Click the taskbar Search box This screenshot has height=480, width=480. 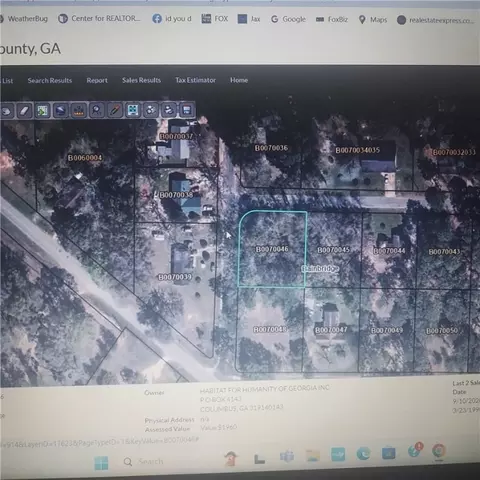pyautogui.click(x=143, y=462)
